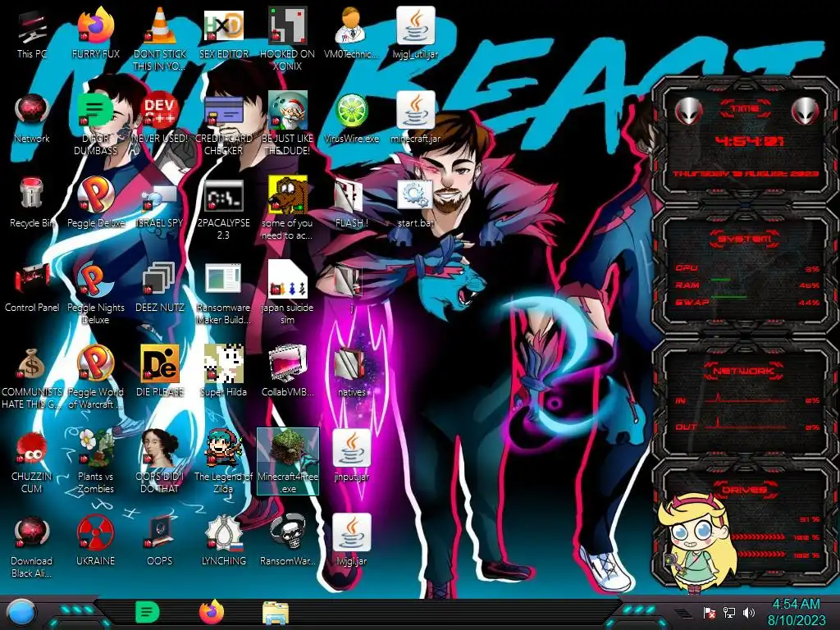Image resolution: width=840 pixels, height=630 pixels.
Task: Select the Control Panel icon
Action: tap(32, 288)
